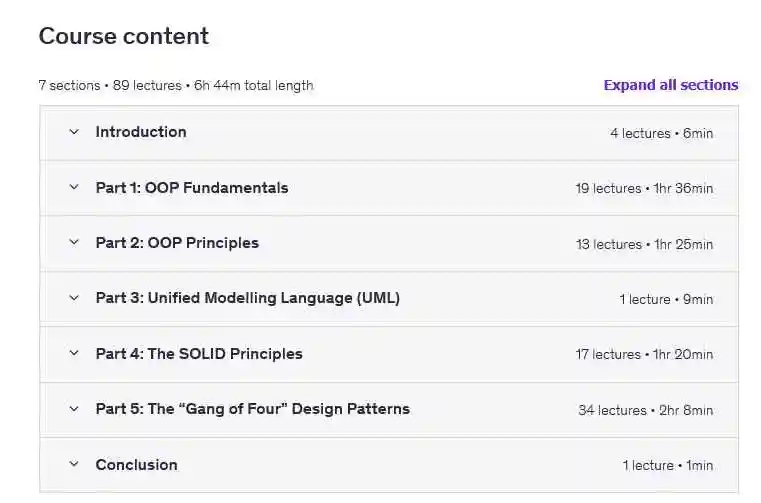This screenshot has height=503, width=761.
Task: Click the Expand all sections link
Action: 670,85
